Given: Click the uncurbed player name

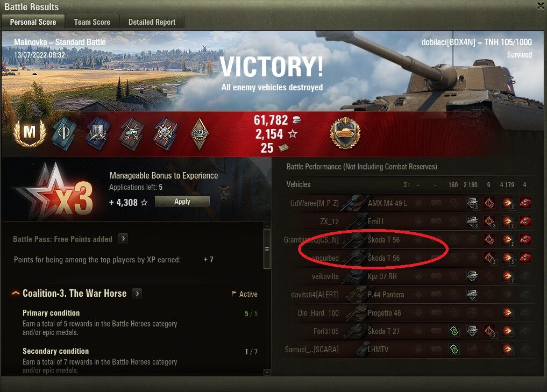Looking at the screenshot, I should coord(325,258).
